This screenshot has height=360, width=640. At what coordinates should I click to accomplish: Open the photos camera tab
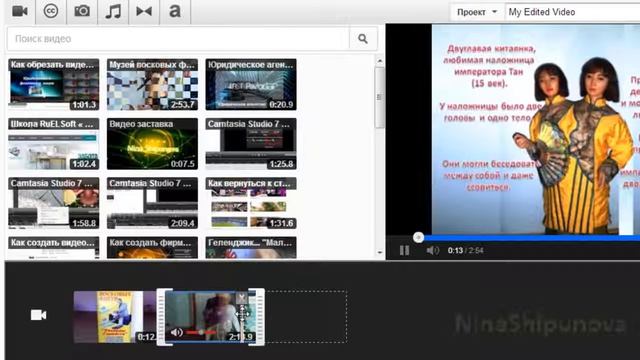click(x=82, y=11)
